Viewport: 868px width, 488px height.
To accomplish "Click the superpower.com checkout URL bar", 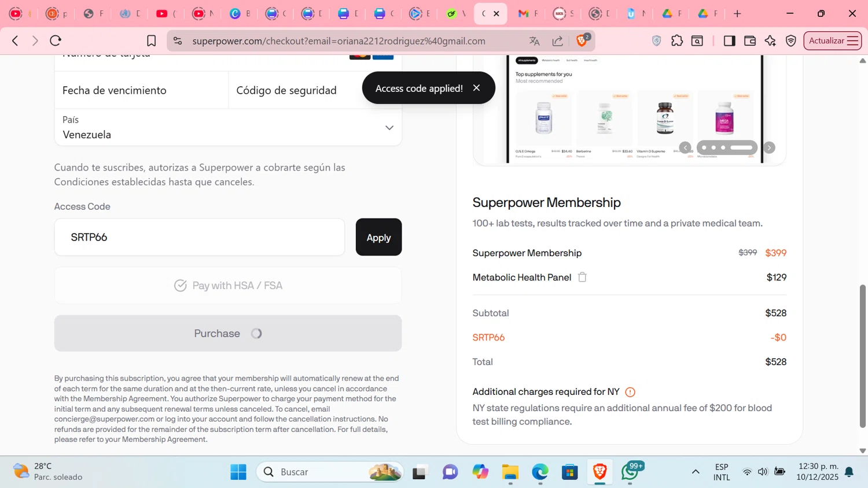I will [x=339, y=41].
